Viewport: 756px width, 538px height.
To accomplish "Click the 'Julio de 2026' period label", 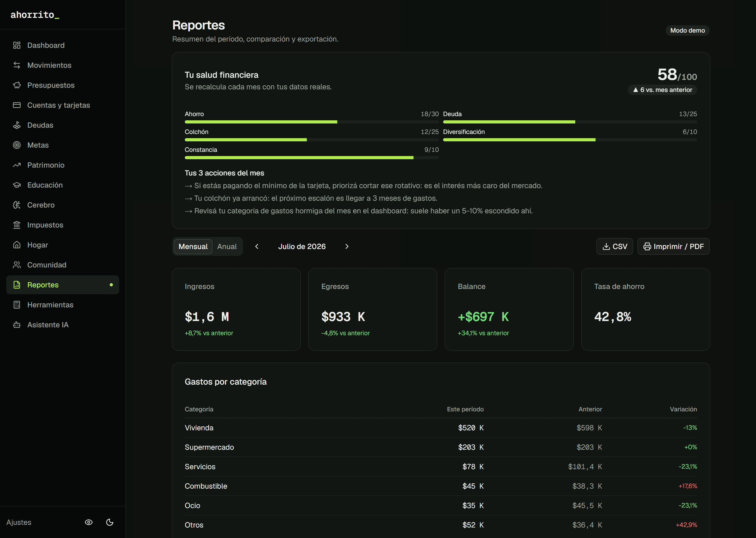I will point(302,246).
